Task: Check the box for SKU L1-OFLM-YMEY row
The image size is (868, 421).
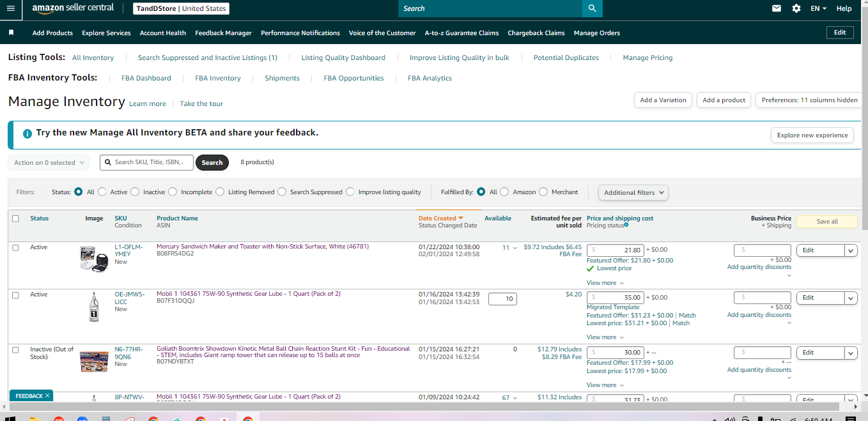Action: pos(15,248)
